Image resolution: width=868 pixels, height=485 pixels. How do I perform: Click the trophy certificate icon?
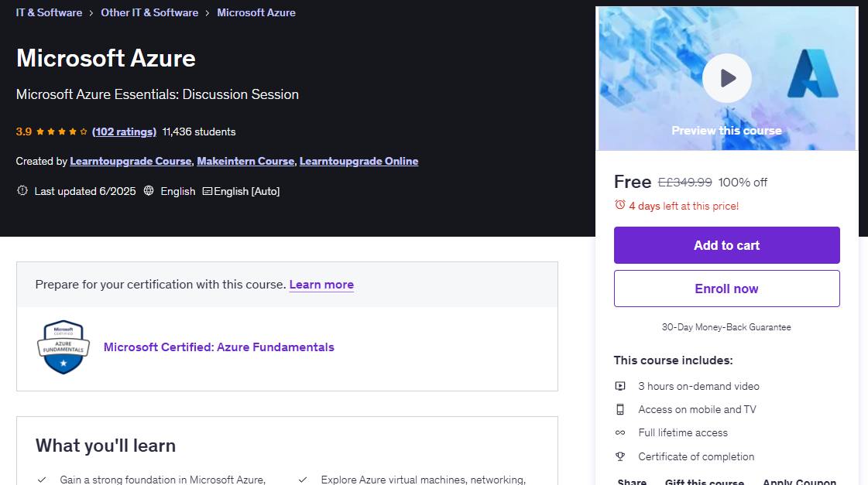point(620,456)
